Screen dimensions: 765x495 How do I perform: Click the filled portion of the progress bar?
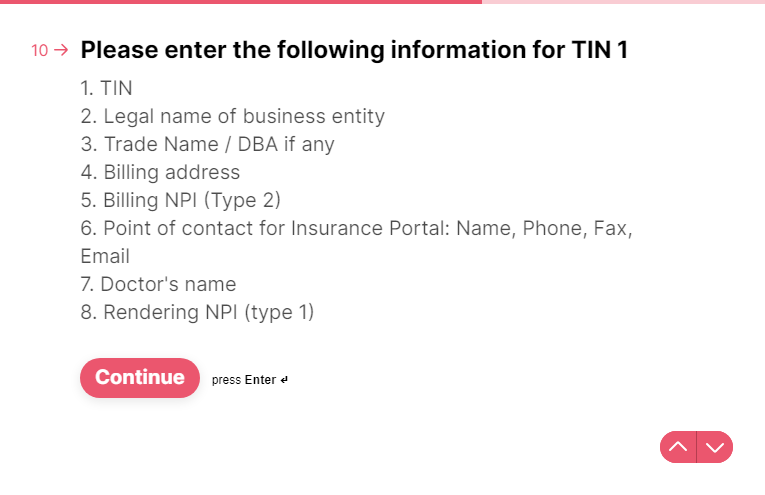pyautogui.click(x=240, y=2)
